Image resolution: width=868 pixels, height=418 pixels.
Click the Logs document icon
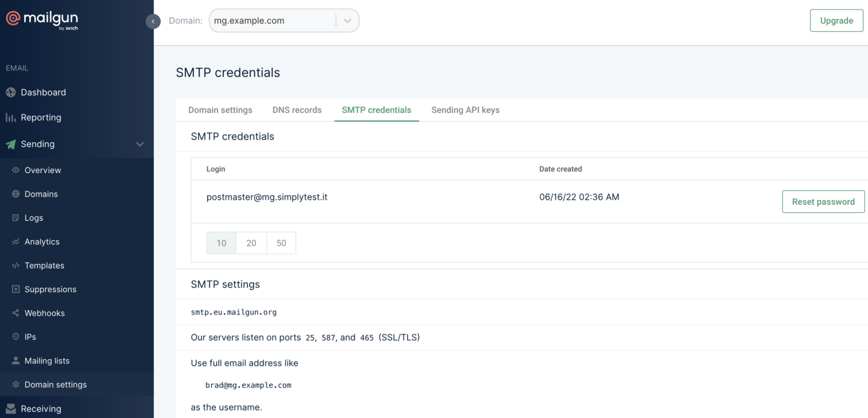pyautogui.click(x=16, y=218)
